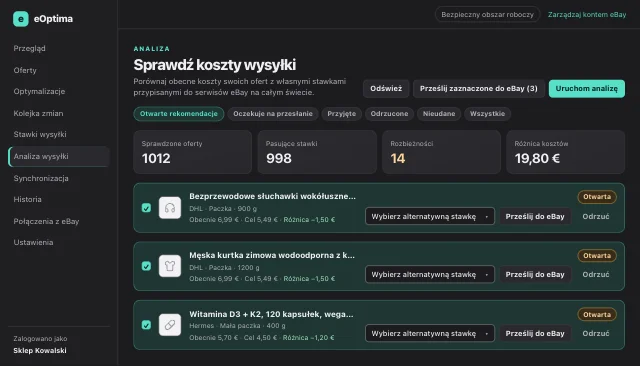Screen dimensions: 640x366
Task: Switch to the Nieudane filter
Action: [x=439, y=114]
